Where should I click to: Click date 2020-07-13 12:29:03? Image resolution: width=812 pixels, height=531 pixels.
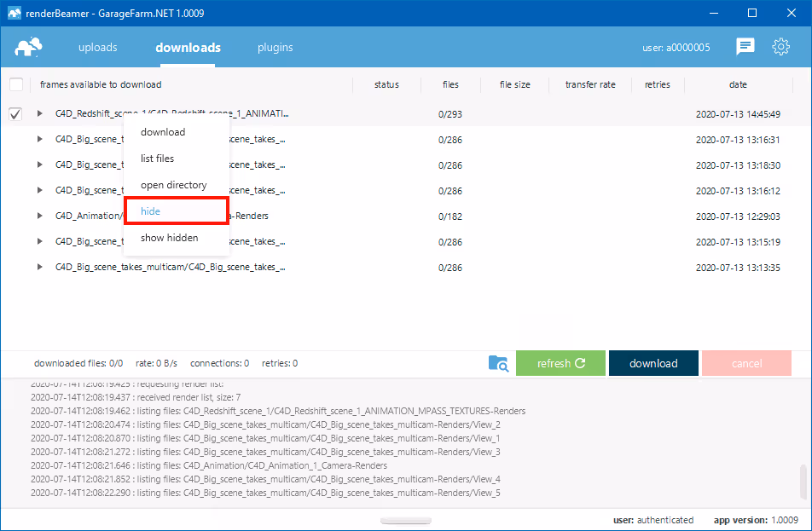pos(738,216)
